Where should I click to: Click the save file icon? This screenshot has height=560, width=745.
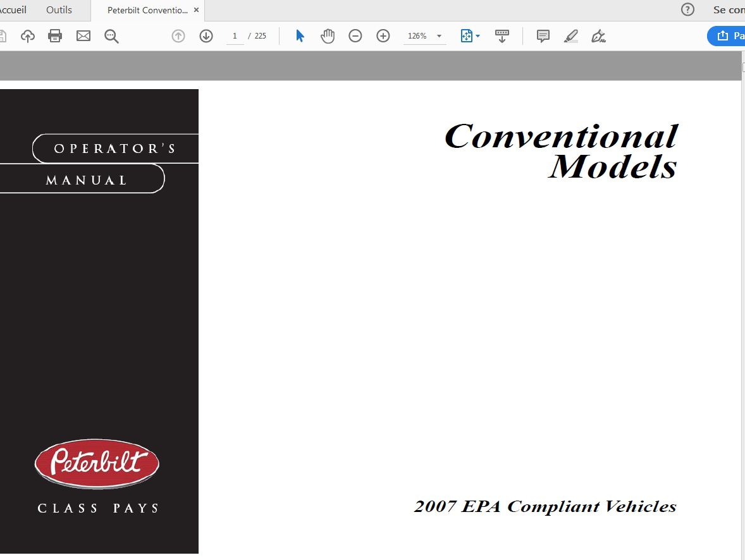(x=3, y=36)
